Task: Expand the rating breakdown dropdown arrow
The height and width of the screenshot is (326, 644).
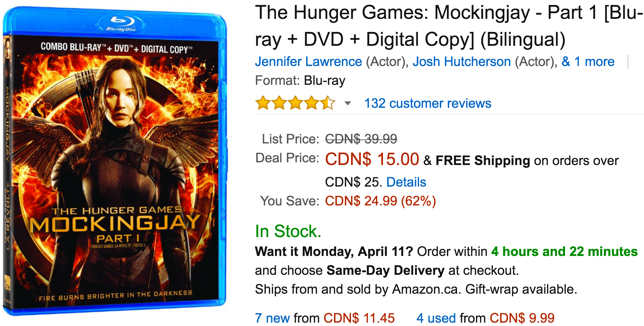Action: (348, 103)
